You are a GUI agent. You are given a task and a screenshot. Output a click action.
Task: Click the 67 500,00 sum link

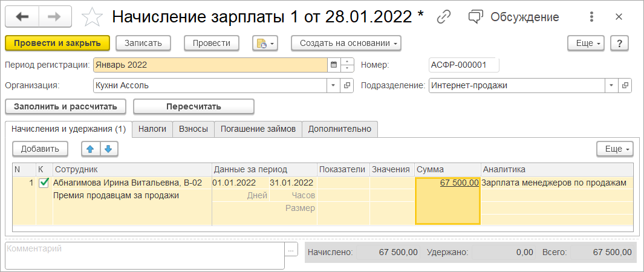coord(459,183)
